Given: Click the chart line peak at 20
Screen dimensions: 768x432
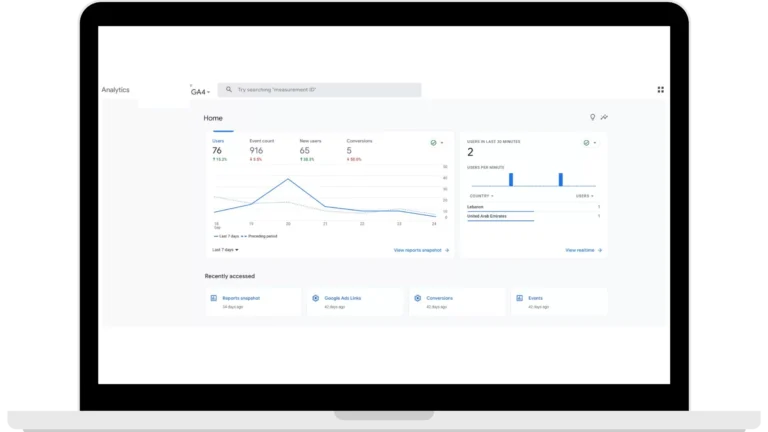Looking at the screenshot, I should coord(288,179).
